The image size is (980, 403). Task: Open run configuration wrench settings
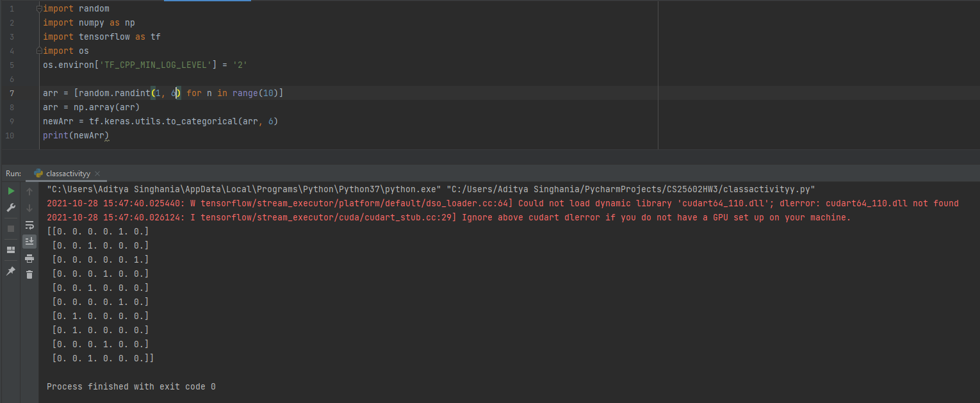click(x=11, y=208)
